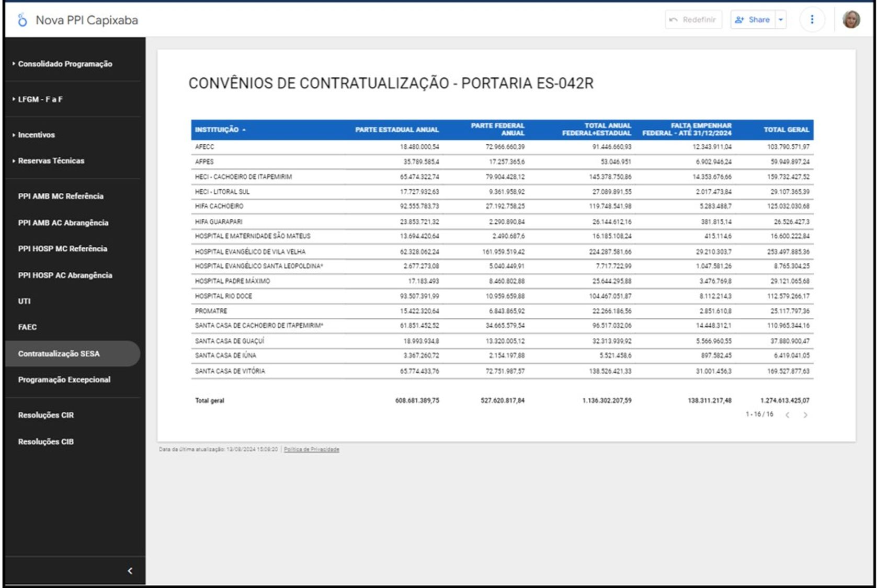Expand the LFGM - F a F section
Viewport: 877px width, 588px height.
[x=40, y=99]
